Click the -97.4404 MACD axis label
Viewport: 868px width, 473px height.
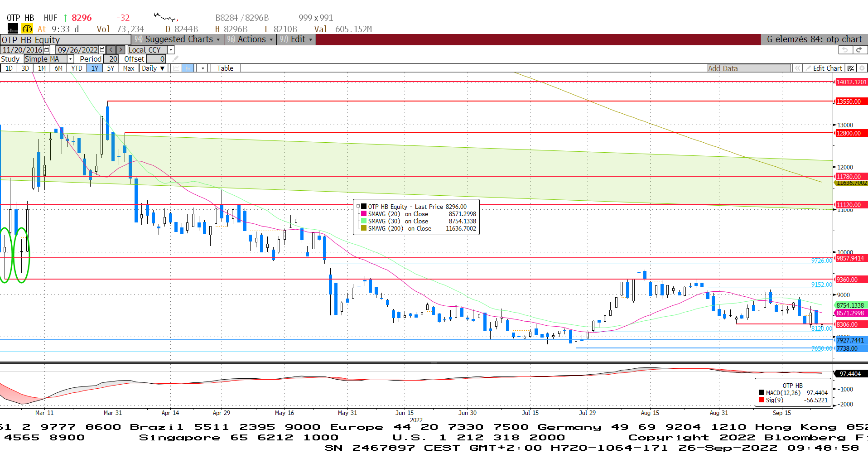click(851, 374)
